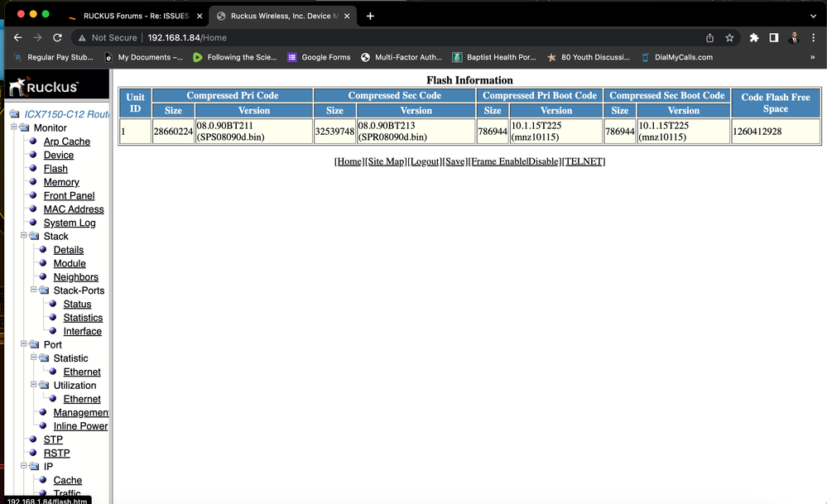827x504 pixels.
Task: Collapse the Stack-Ports tree folder
Action: pos(34,290)
